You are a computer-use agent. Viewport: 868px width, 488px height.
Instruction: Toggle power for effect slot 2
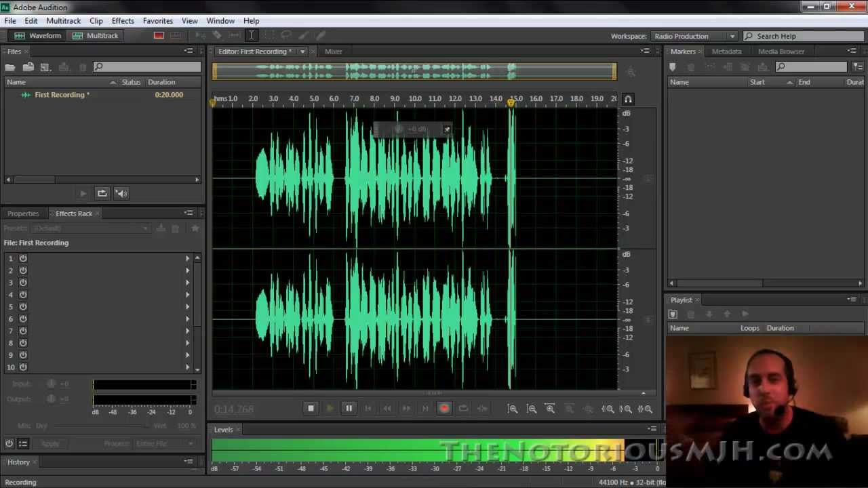23,270
